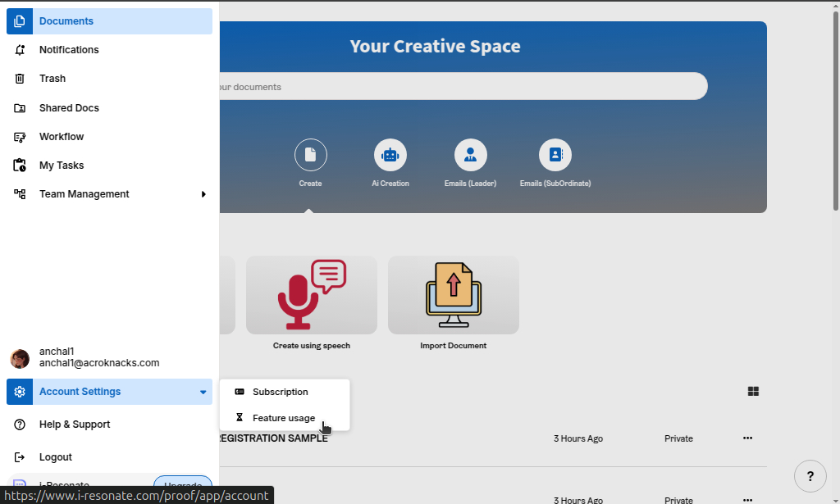
Task: Open the anchal1 profile avatar
Action: (20, 358)
